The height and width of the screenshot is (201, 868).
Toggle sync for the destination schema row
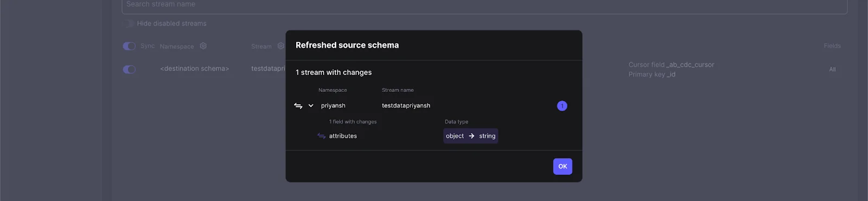pos(129,69)
